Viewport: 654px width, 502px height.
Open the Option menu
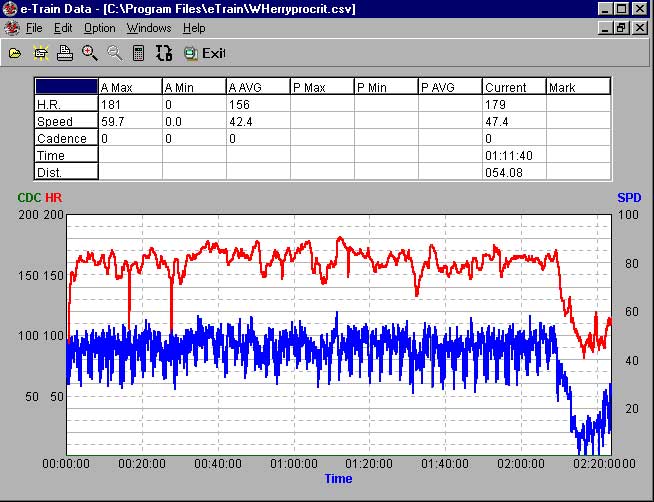click(99, 28)
